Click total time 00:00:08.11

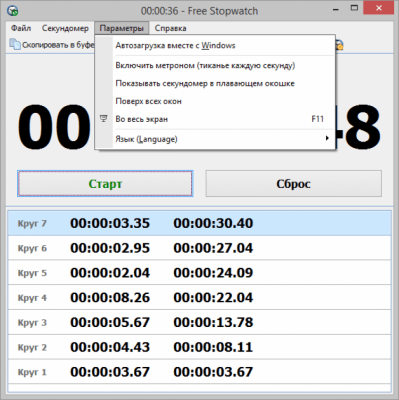(213, 347)
